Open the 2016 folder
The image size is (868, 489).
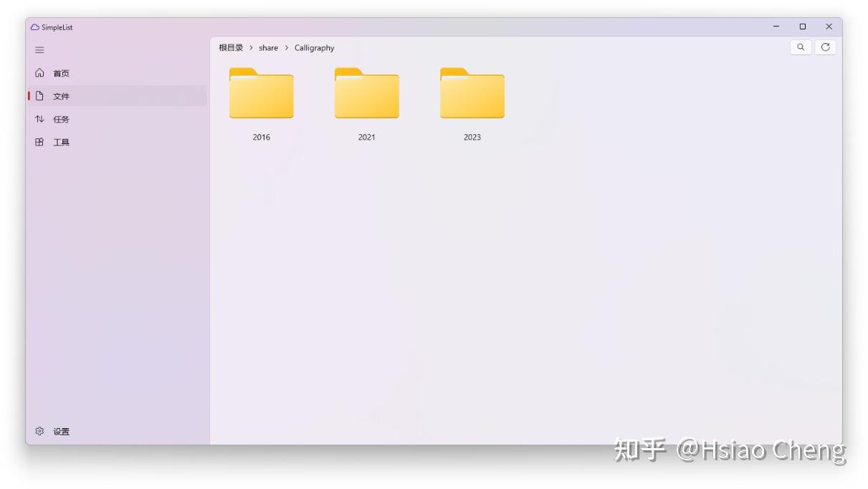click(261, 94)
